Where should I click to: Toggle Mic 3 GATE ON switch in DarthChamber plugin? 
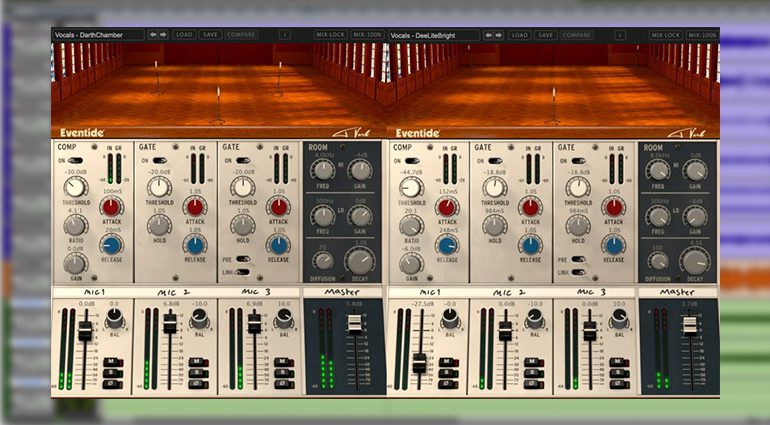coord(243,161)
